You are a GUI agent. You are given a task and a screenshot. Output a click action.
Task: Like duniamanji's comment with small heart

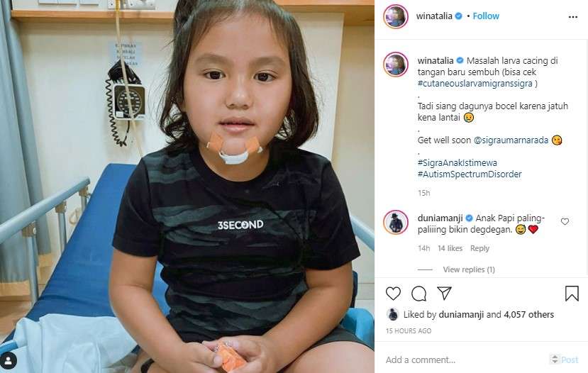(x=565, y=221)
